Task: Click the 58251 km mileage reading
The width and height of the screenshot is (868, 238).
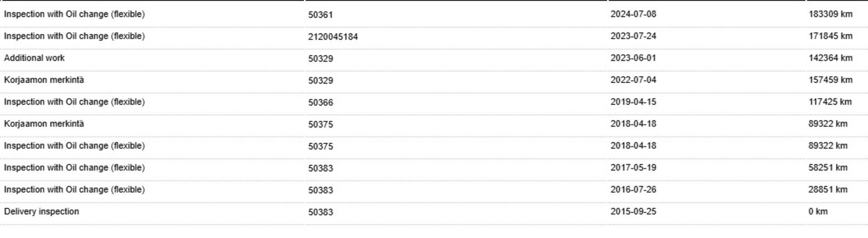Action: (828, 168)
